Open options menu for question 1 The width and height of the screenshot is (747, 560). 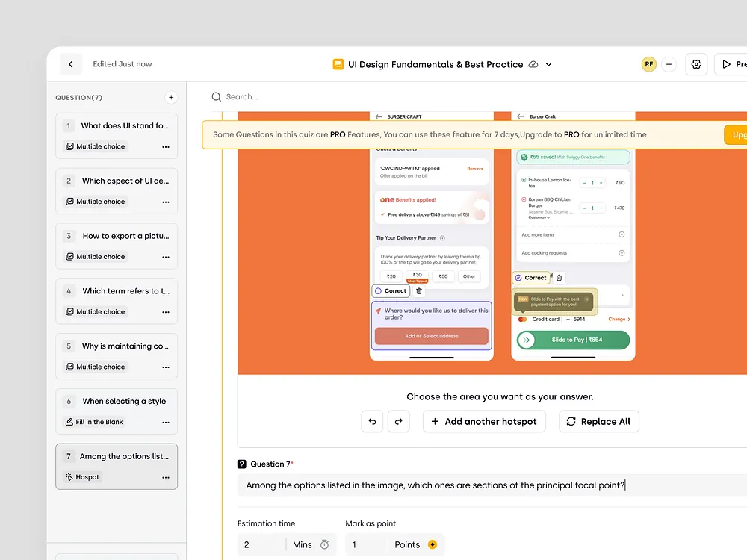pyautogui.click(x=166, y=146)
